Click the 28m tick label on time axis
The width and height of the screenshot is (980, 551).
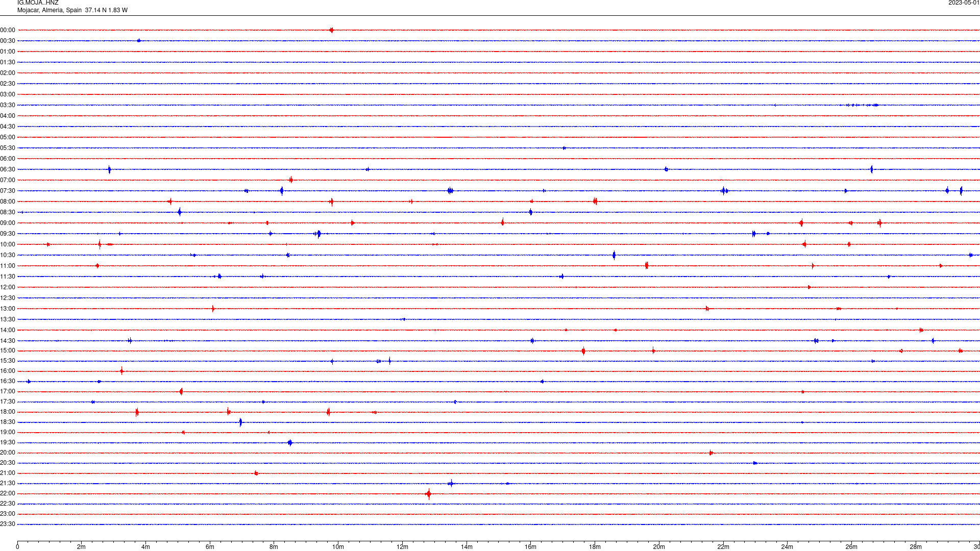point(916,547)
